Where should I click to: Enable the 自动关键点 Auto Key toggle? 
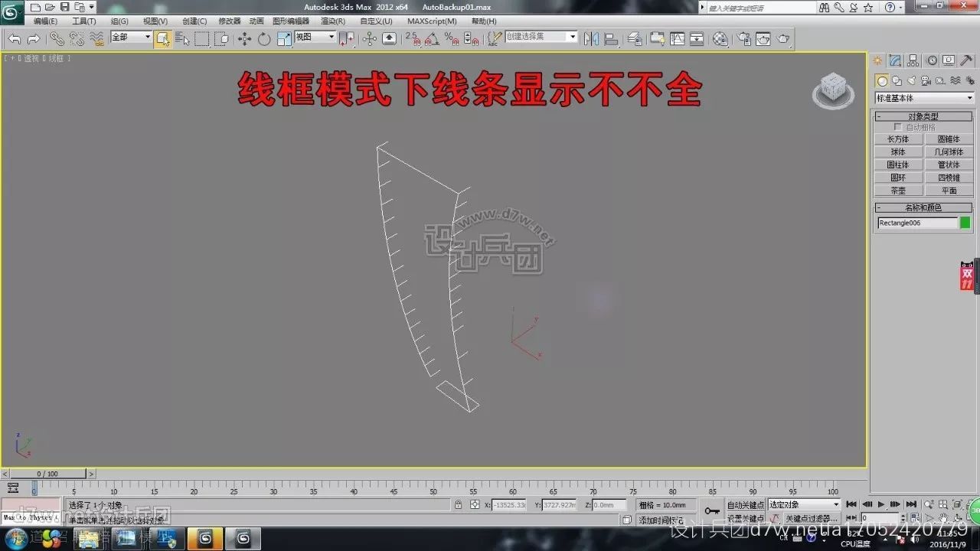tap(744, 504)
